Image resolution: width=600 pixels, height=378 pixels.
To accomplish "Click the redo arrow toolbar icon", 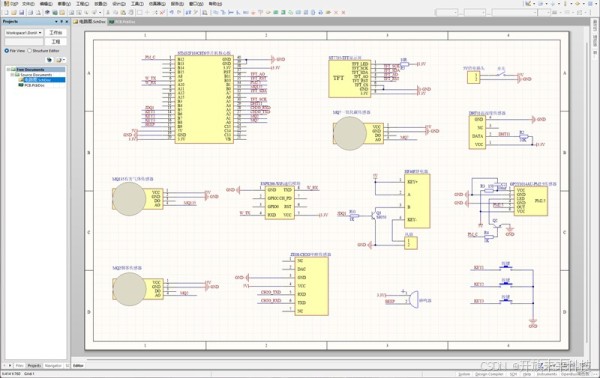I will click(x=178, y=12).
